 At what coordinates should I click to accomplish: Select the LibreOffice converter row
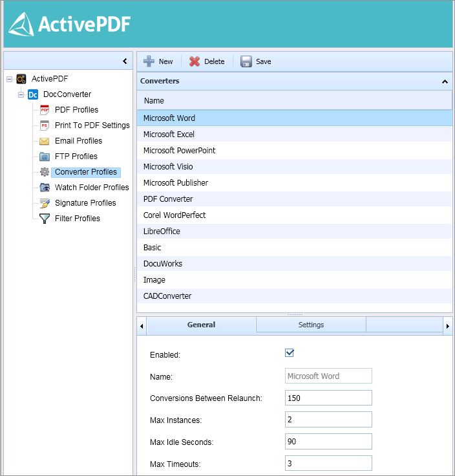coord(294,232)
